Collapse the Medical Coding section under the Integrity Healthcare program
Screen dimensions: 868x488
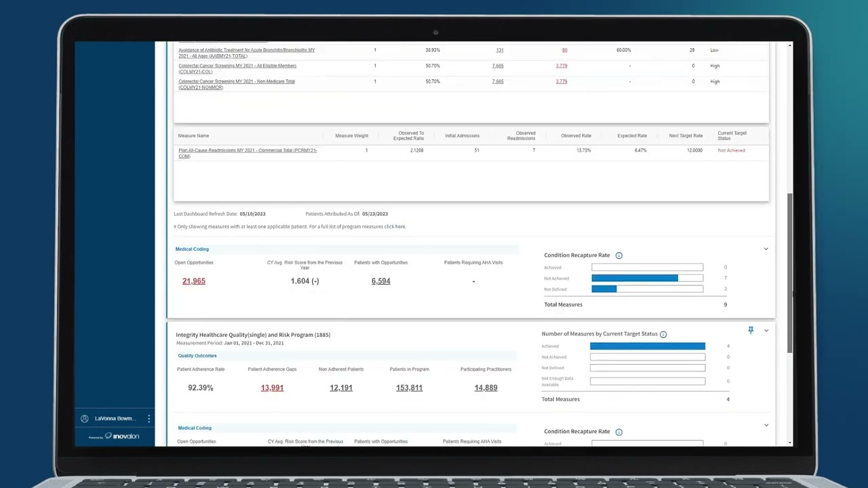(766, 425)
